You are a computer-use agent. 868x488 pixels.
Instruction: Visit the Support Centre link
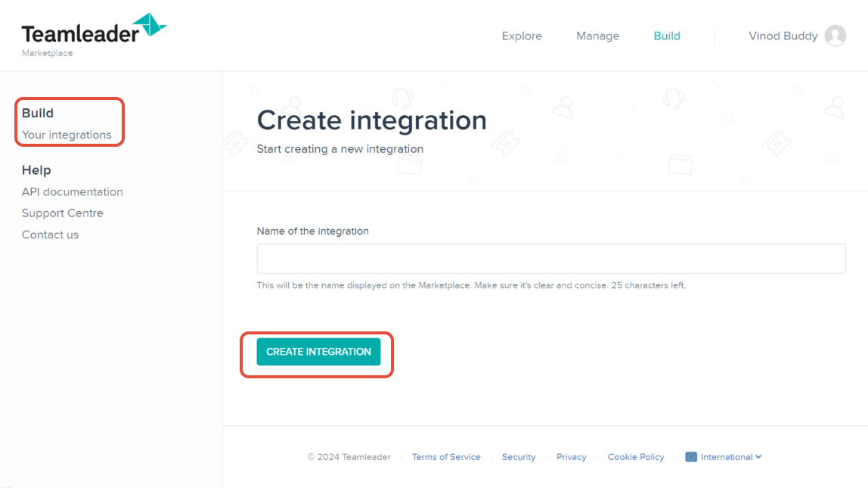(63, 213)
